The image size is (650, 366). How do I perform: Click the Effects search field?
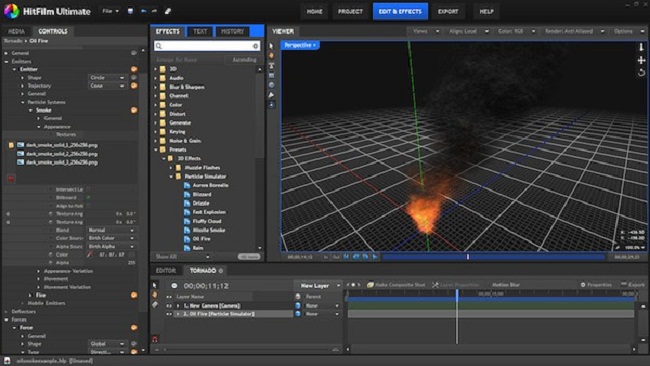(207, 46)
